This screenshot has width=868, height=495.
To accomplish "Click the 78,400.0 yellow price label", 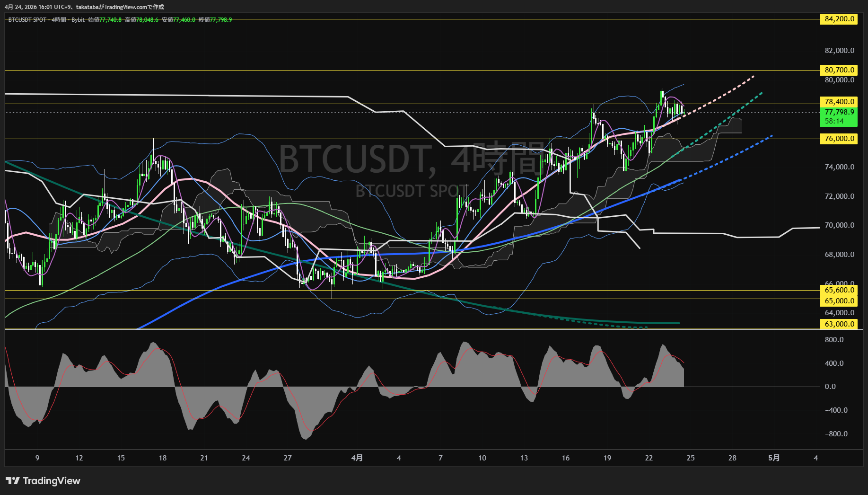I will tap(839, 102).
